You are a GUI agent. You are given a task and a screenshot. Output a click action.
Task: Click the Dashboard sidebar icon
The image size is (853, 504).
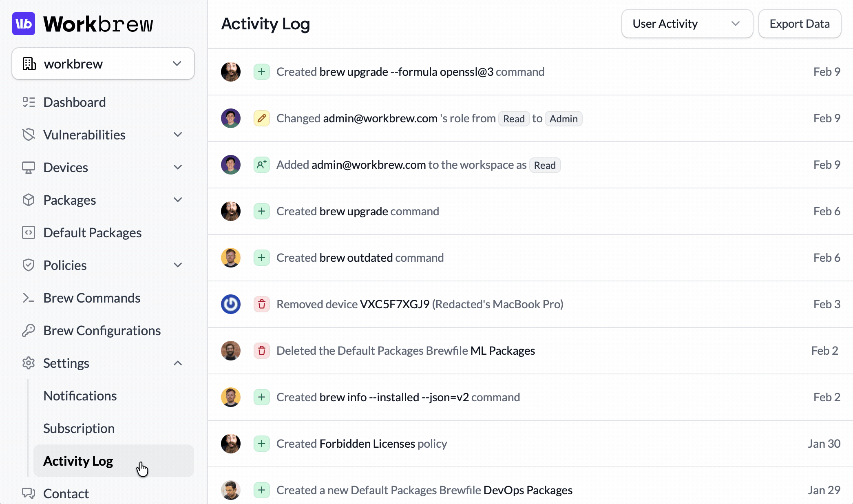click(x=29, y=102)
